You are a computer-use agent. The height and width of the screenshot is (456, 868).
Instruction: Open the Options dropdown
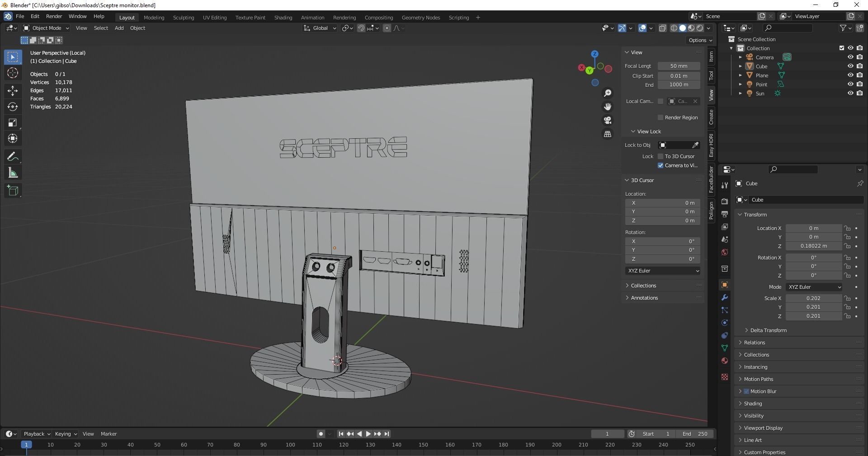click(x=700, y=40)
